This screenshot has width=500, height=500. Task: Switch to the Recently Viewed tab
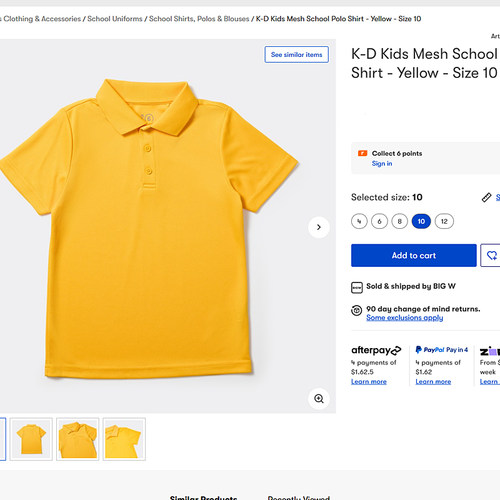click(299, 497)
